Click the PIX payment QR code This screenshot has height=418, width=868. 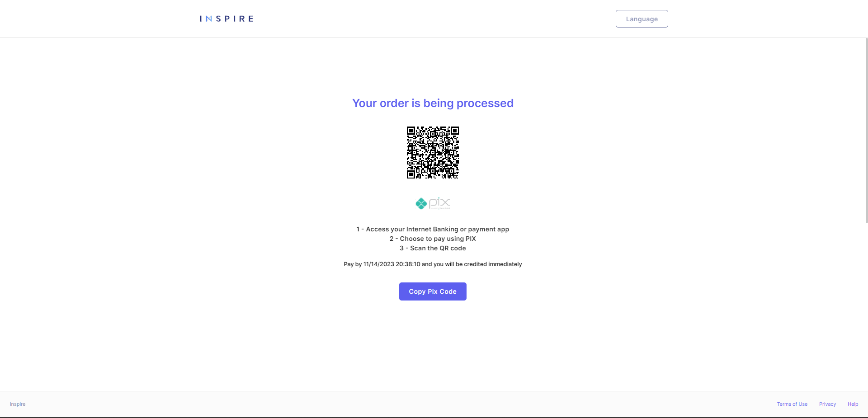click(433, 153)
